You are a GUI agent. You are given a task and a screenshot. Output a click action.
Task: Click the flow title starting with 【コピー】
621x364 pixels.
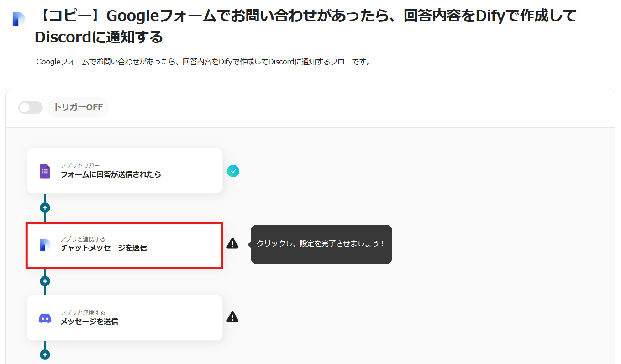pos(306,27)
